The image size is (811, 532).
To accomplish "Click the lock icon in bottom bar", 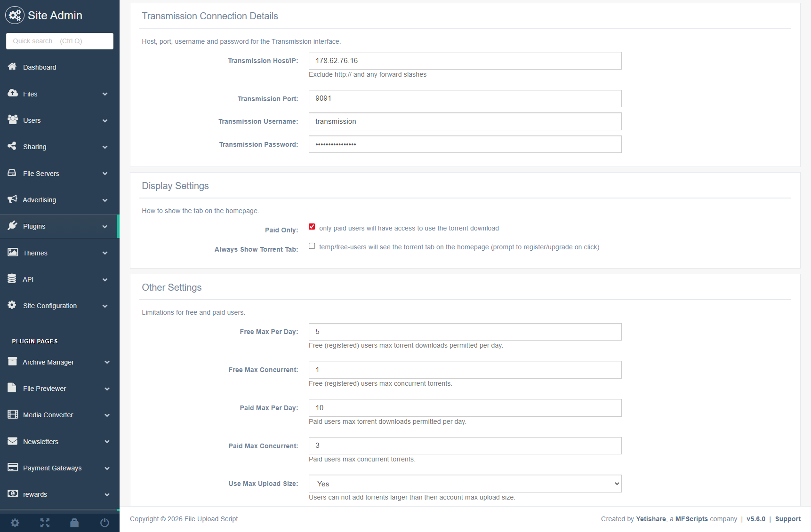I will coord(74,523).
